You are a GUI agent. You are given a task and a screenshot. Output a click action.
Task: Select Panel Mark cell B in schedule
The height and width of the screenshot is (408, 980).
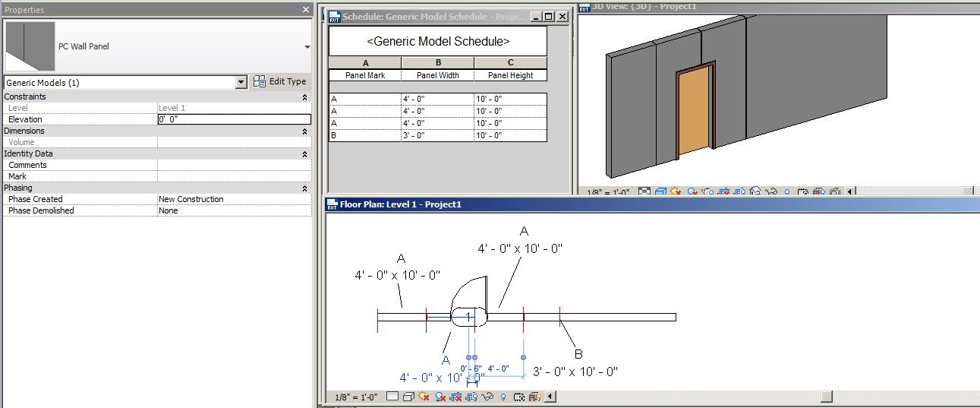tap(365, 135)
